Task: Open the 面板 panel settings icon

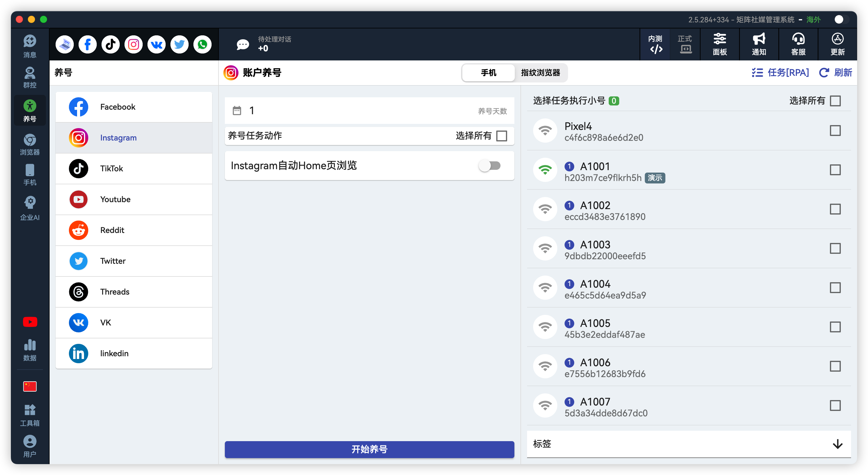Action: click(719, 44)
